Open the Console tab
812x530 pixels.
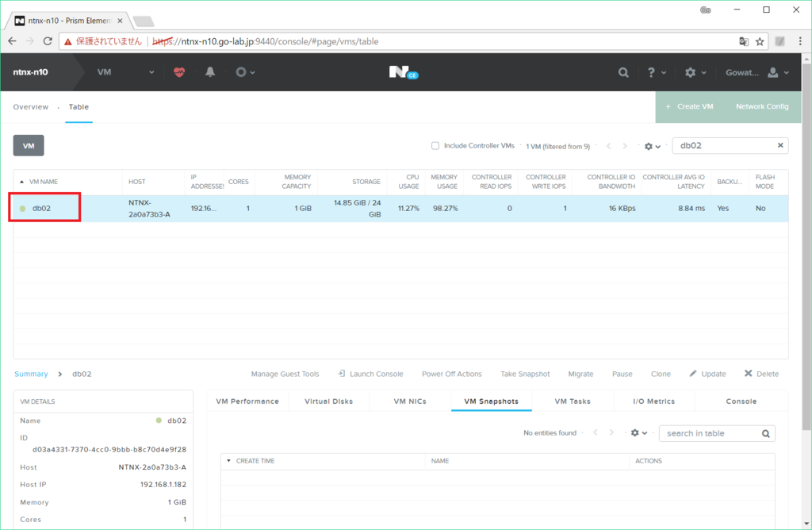pyautogui.click(x=741, y=401)
